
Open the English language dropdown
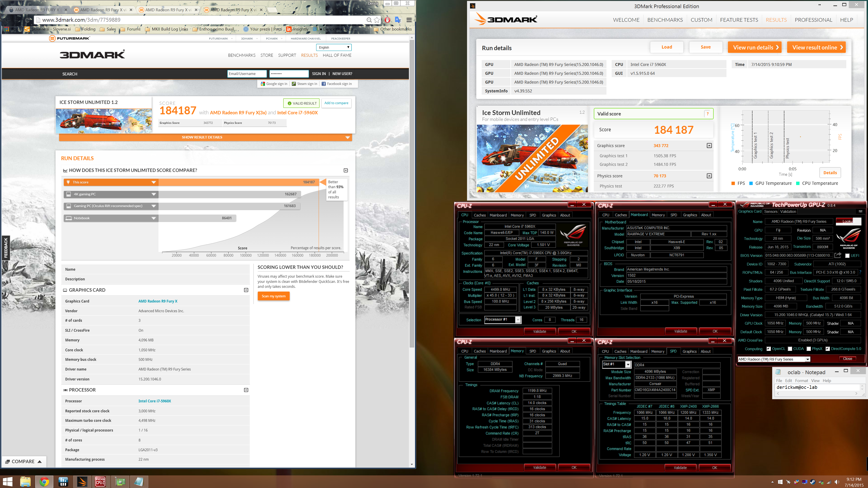pos(334,47)
